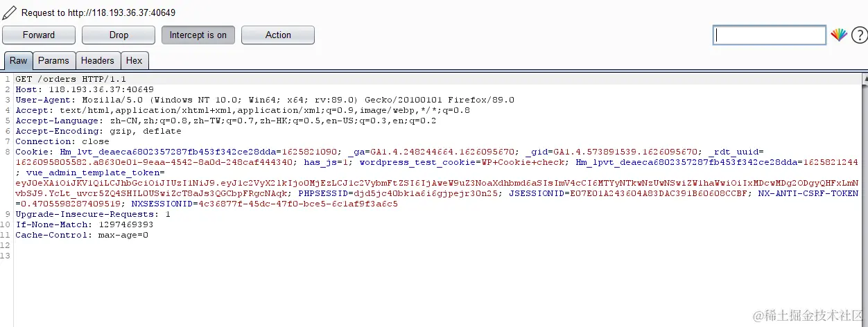The width and height of the screenshot is (868, 327).
Task: Click the pencil edit icon beside the request title
Action: point(9,12)
